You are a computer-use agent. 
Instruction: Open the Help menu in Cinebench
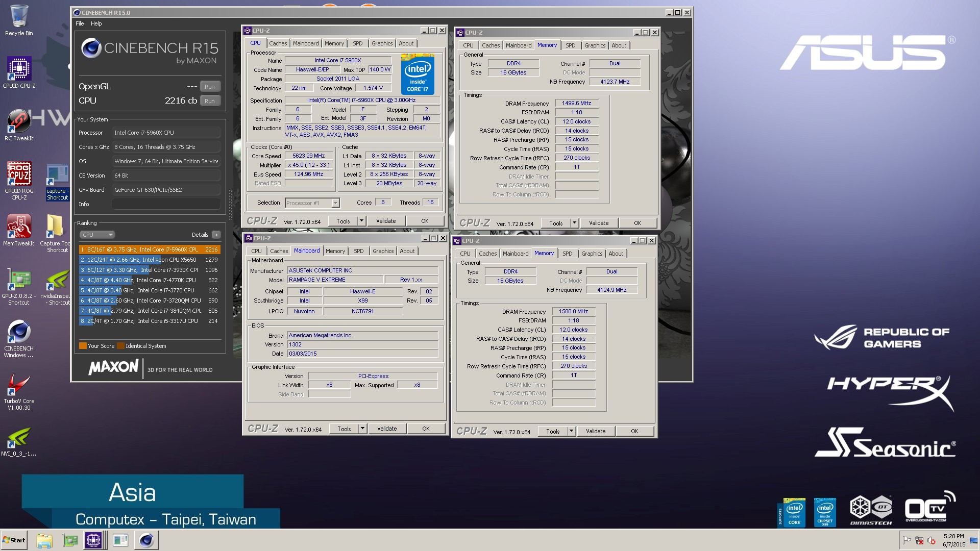pyautogui.click(x=96, y=23)
